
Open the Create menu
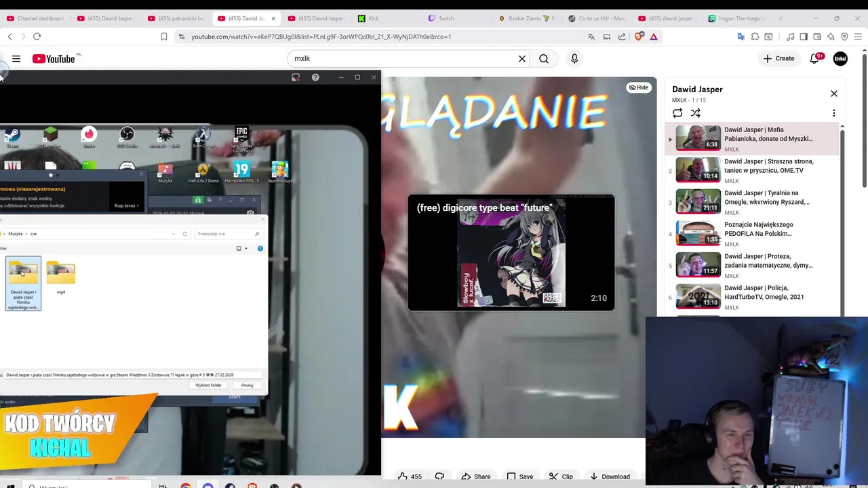[x=778, y=59]
